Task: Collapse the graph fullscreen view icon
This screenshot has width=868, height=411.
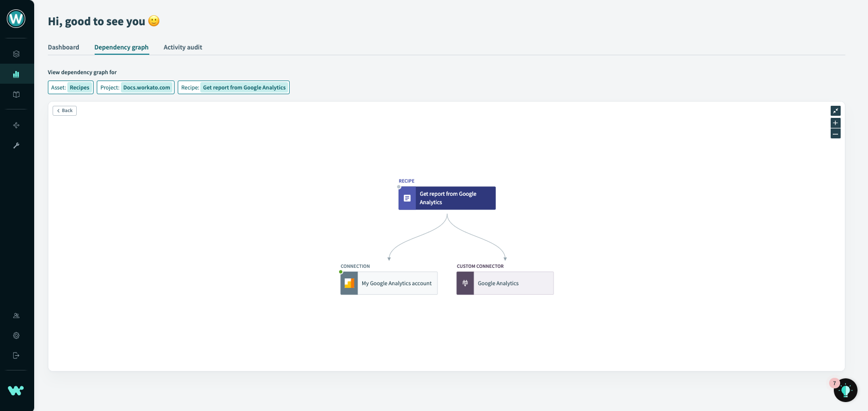Action: 835,111
